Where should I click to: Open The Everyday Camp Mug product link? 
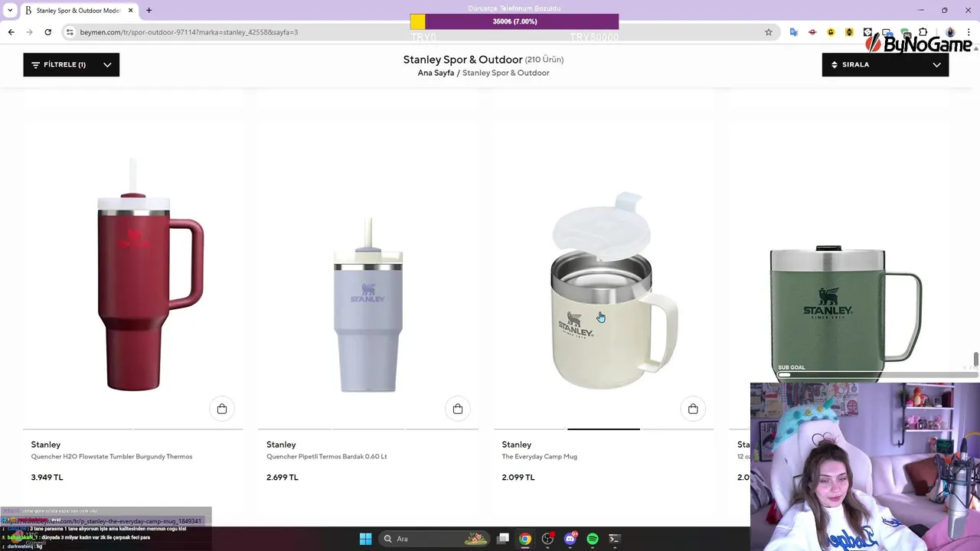[540, 456]
